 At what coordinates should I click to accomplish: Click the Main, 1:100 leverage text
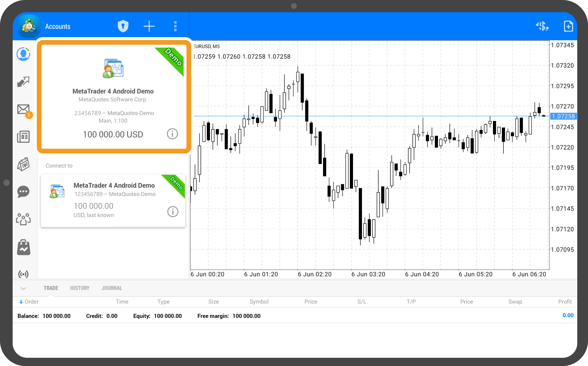point(113,121)
